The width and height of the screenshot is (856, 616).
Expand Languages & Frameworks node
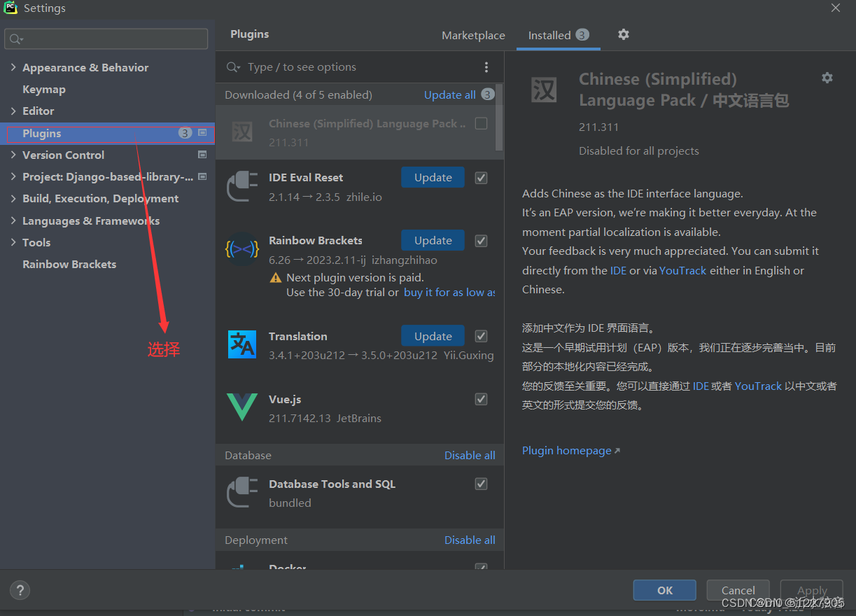(x=13, y=220)
